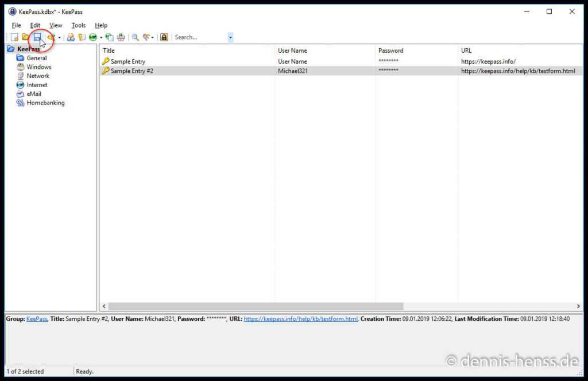The width and height of the screenshot is (588, 381).
Task: Click into the Search box
Action: [200, 37]
